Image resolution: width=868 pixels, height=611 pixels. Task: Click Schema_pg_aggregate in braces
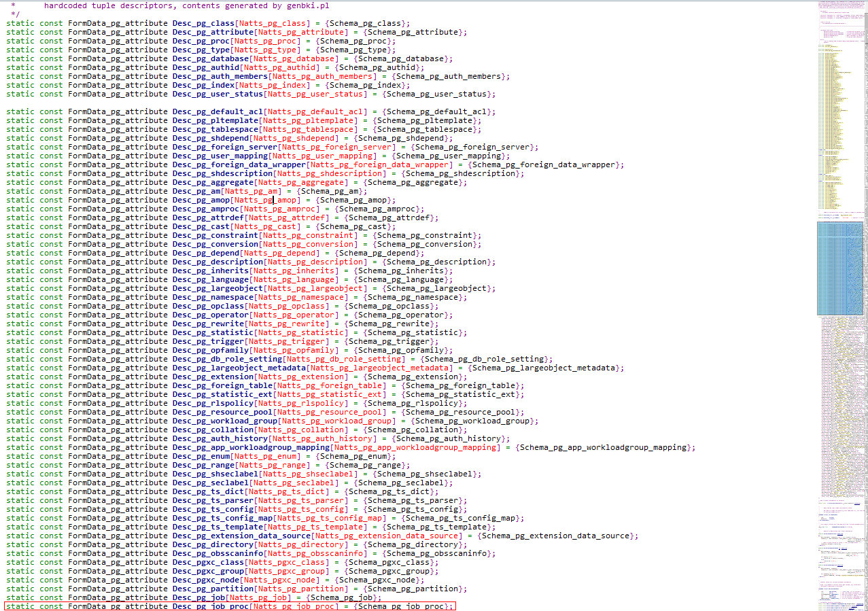(x=413, y=182)
